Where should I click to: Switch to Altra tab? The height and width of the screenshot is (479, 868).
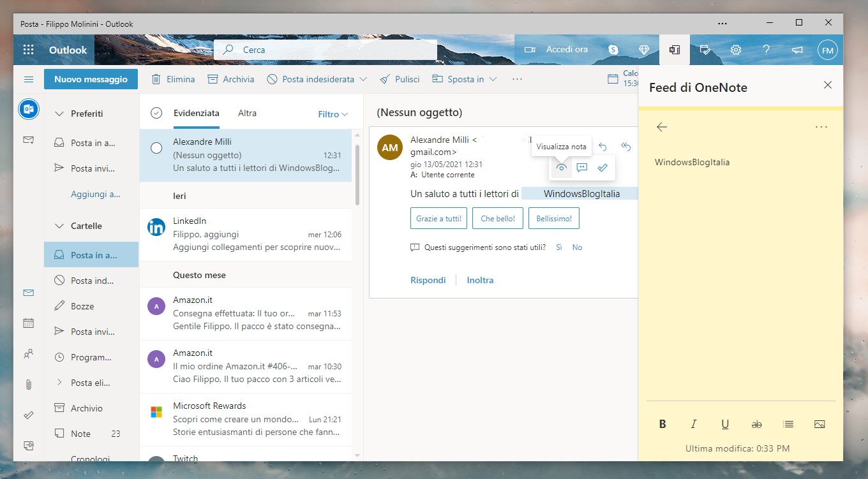248,114
